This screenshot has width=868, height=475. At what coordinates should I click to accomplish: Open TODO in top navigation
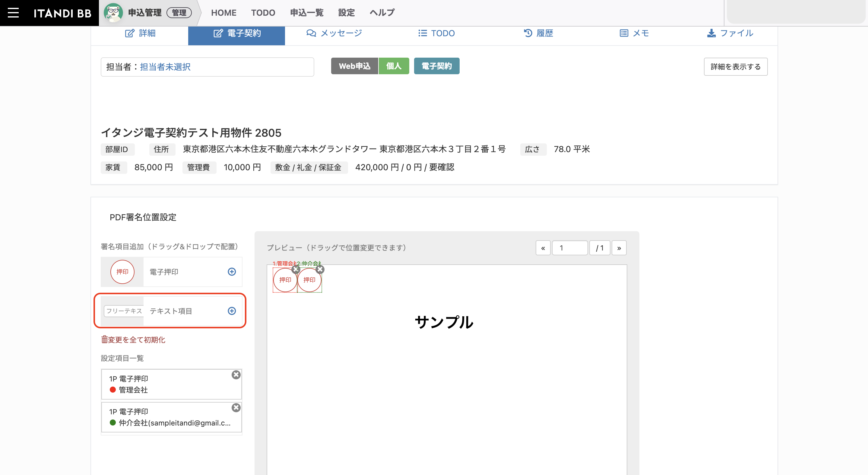coord(263,13)
